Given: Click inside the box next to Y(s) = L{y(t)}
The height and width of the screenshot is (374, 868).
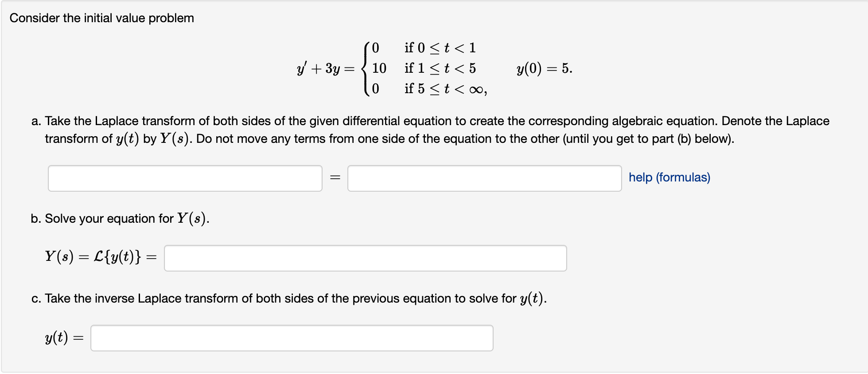Looking at the screenshot, I should pyautogui.click(x=365, y=258).
